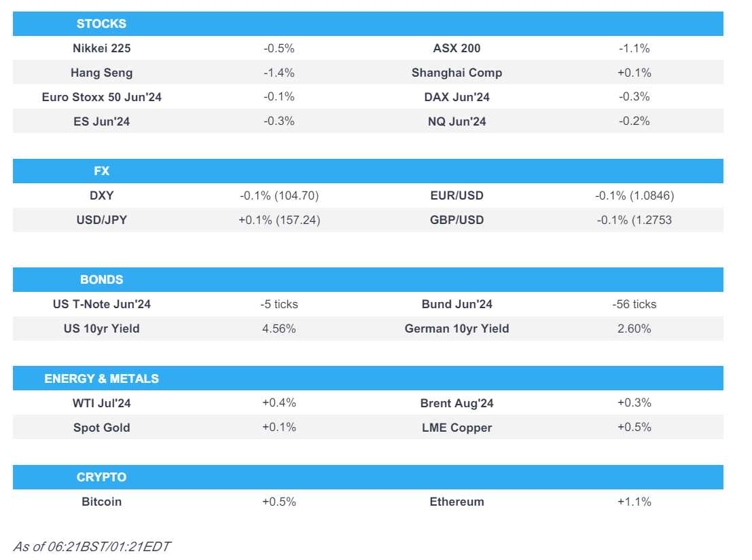Click the Nikkei 225 label
This screenshot has width=752, height=560.
[x=101, y=48]
